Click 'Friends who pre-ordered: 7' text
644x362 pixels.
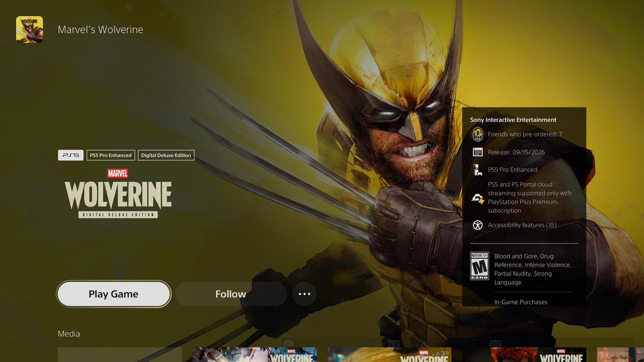(525, 134)
